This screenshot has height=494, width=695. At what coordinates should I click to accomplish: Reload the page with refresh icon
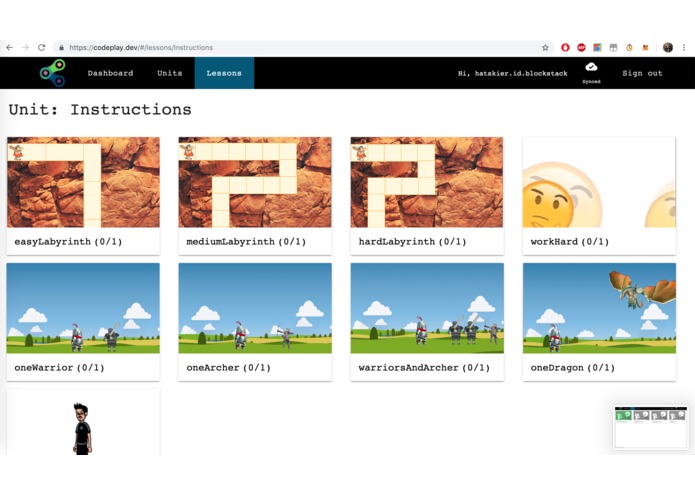(x=41, y=47)
